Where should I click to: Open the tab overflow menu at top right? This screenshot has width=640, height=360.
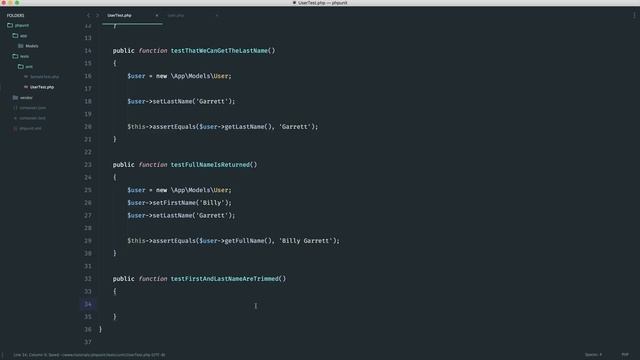pos(634,16)
